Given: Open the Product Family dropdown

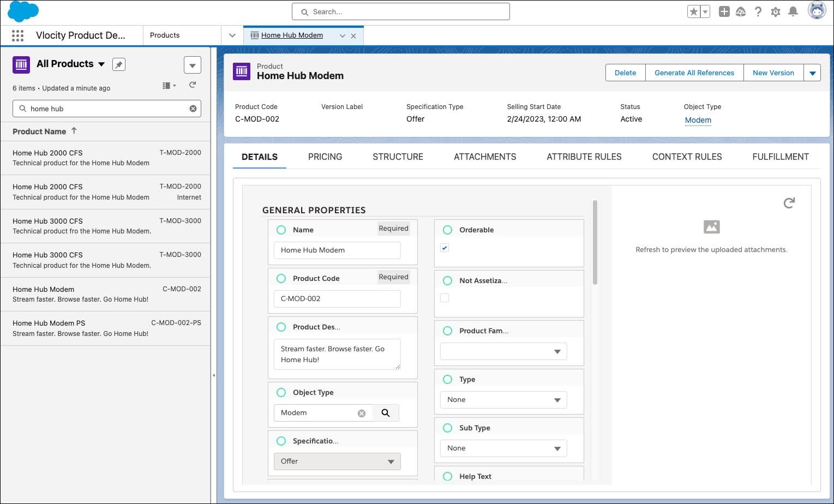Looking at the screenshot, I should click(503, 351).
